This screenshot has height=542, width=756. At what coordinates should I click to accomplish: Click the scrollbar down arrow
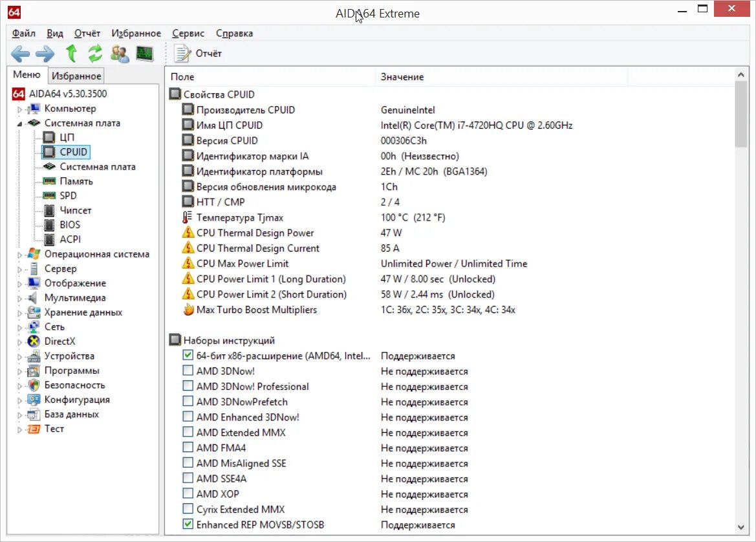(x=741, y=527)
